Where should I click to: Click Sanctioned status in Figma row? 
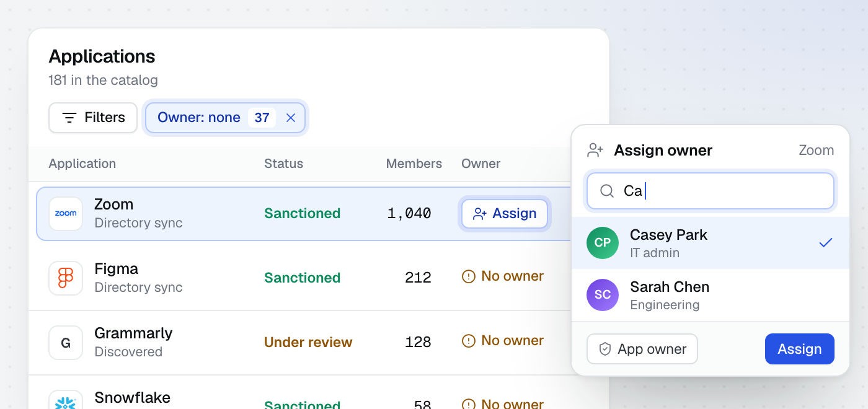[303, 278]
